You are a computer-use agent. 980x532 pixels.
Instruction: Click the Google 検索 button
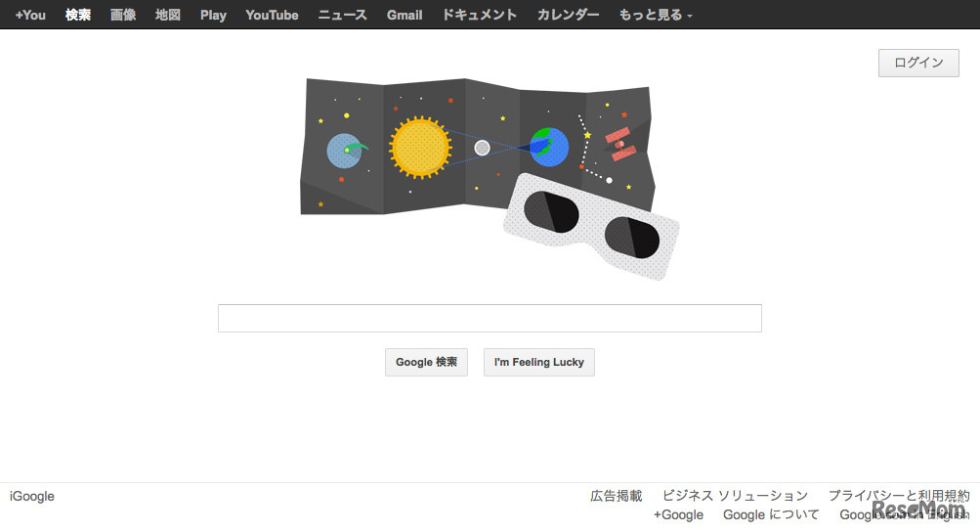426,362
